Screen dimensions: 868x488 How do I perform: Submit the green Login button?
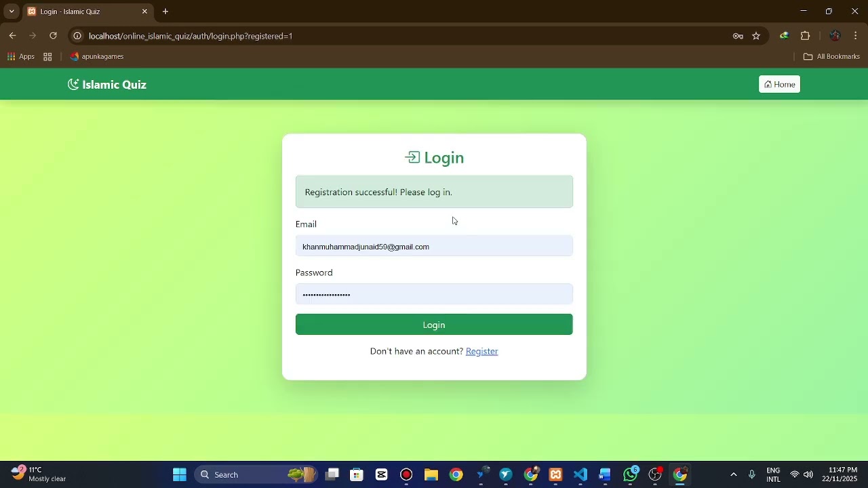tap(434, 325)
